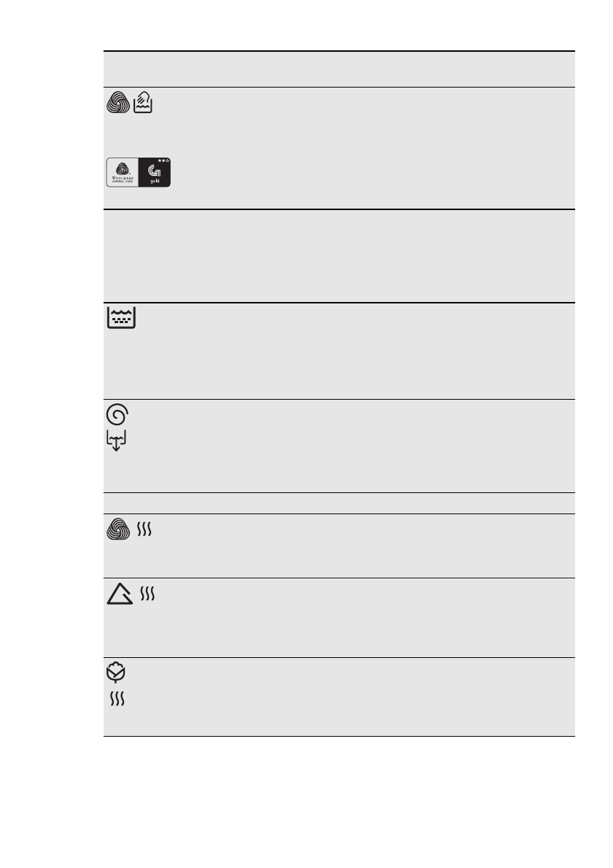The height and width of the screenshot is (868, 613).
Task: Click the wool icon next to steam waves
Action: click(117, 530)
